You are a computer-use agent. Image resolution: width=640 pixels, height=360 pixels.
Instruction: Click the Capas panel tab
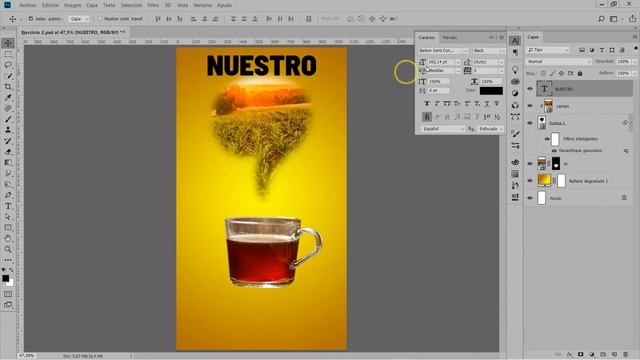533,37
